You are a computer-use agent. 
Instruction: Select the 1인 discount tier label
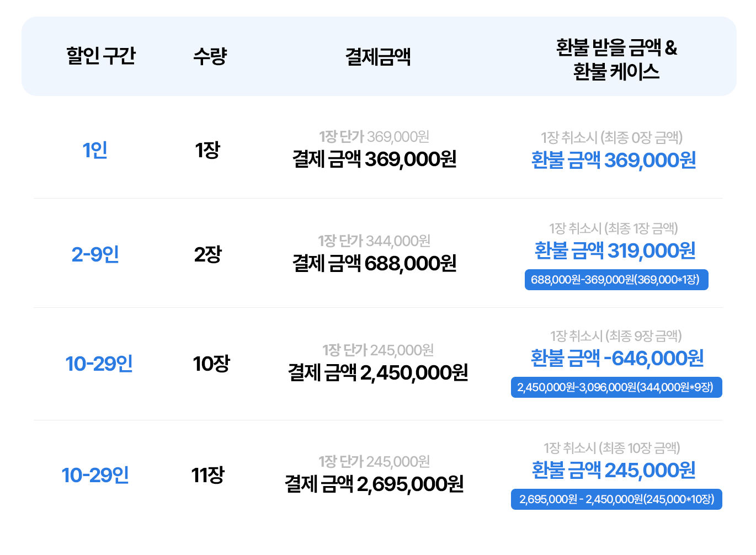coord(95,150)
